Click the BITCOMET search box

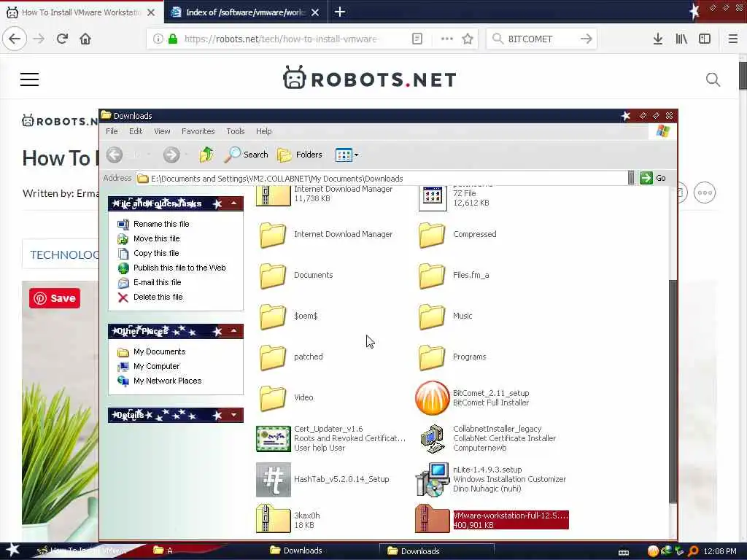click(541, 39)
